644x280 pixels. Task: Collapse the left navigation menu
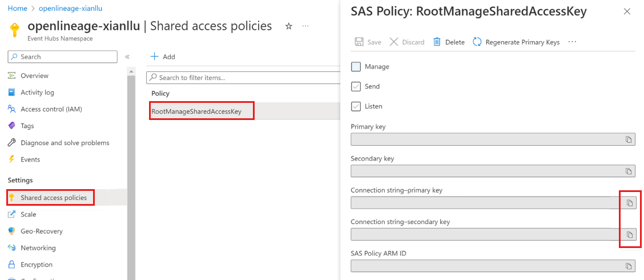click(x=127, y=57)
